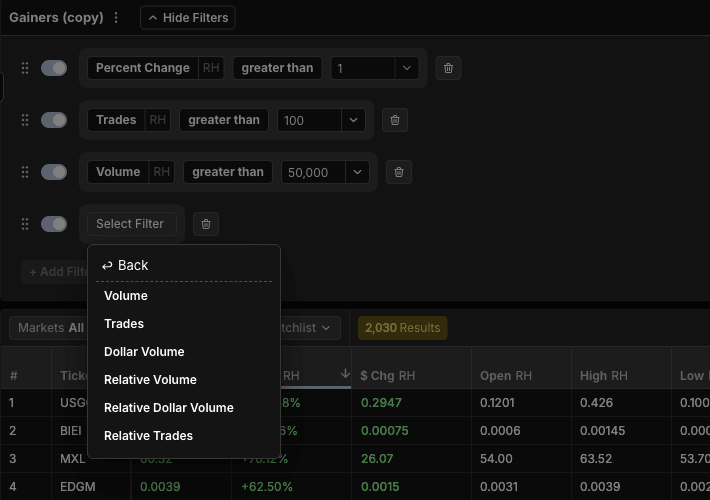Click open price 0.0031 in EDGM row

click(x=499, y=487)
